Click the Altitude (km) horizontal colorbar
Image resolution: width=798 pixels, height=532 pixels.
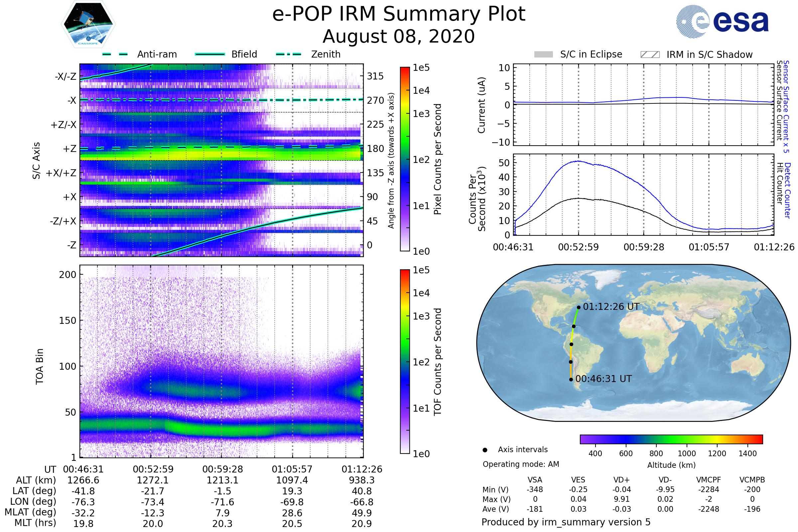(671, 439)
